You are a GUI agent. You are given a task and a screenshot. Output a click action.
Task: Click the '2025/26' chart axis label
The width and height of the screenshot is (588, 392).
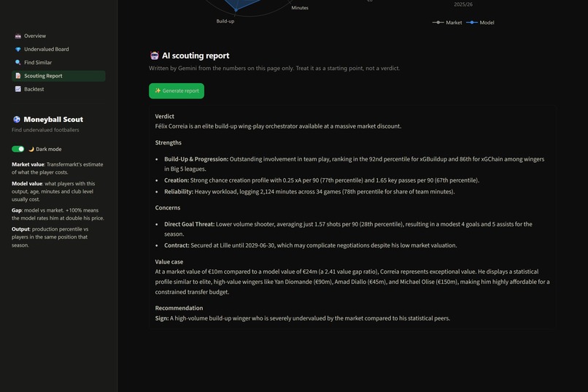point(463,4)
